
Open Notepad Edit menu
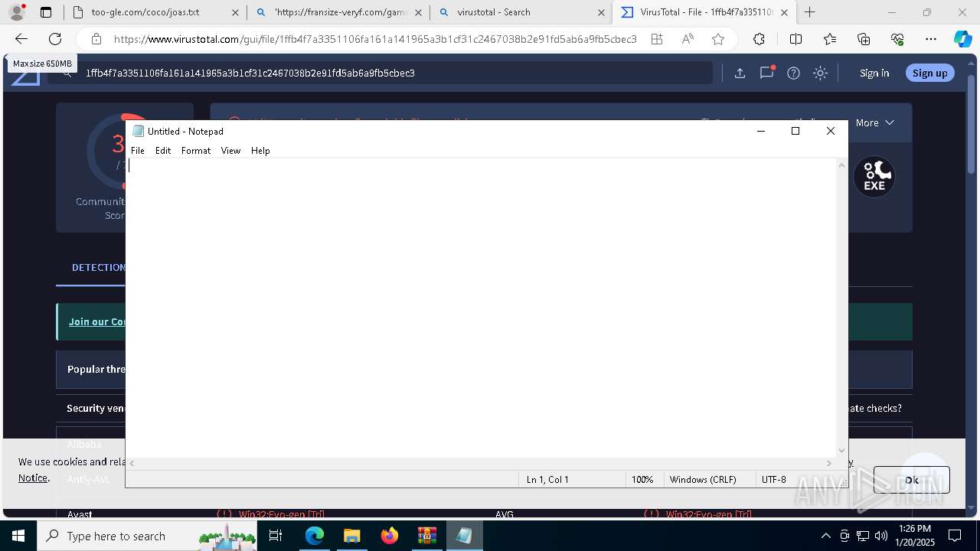(163, 151)
